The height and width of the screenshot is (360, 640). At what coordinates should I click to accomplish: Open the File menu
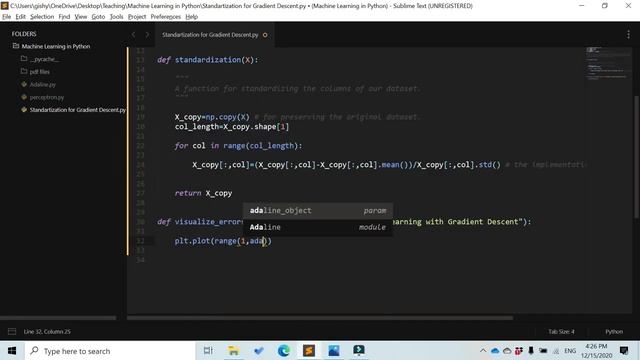[x=7, y=17]
